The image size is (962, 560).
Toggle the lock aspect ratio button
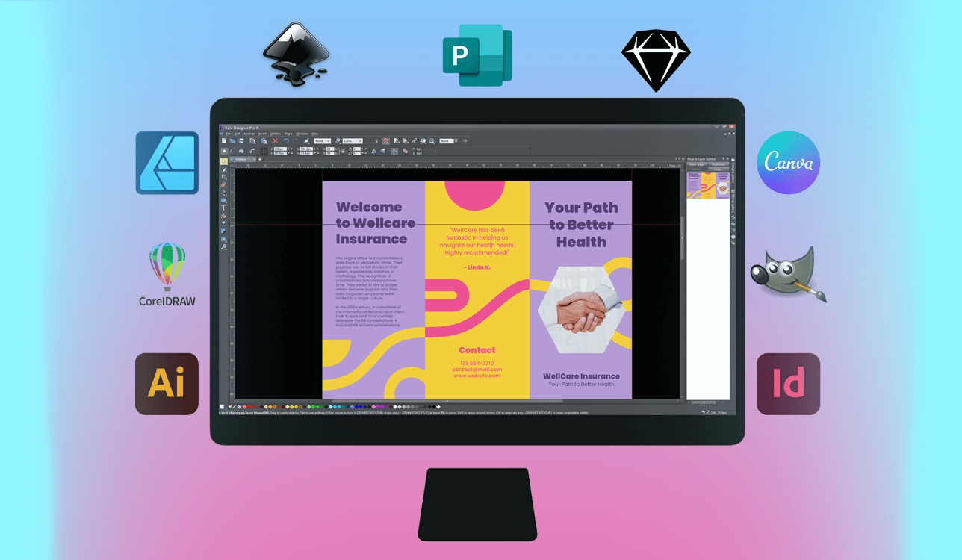tap(343, 151)
